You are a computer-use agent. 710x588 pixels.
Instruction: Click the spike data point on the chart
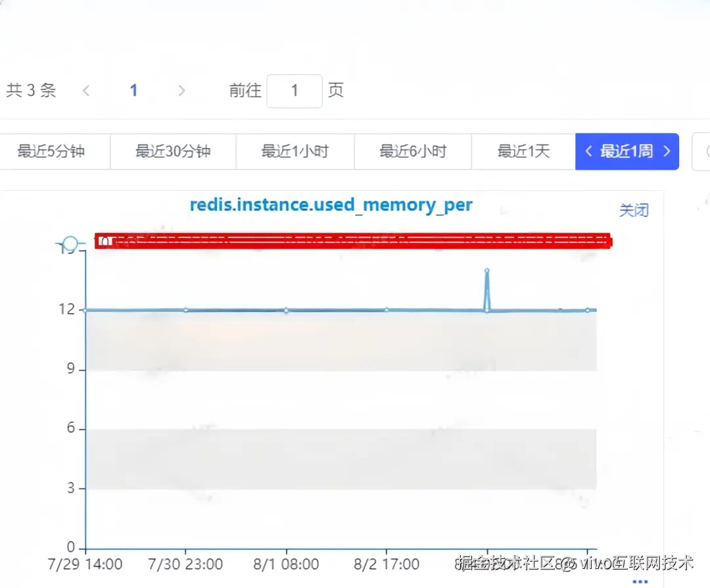(487, 271)
